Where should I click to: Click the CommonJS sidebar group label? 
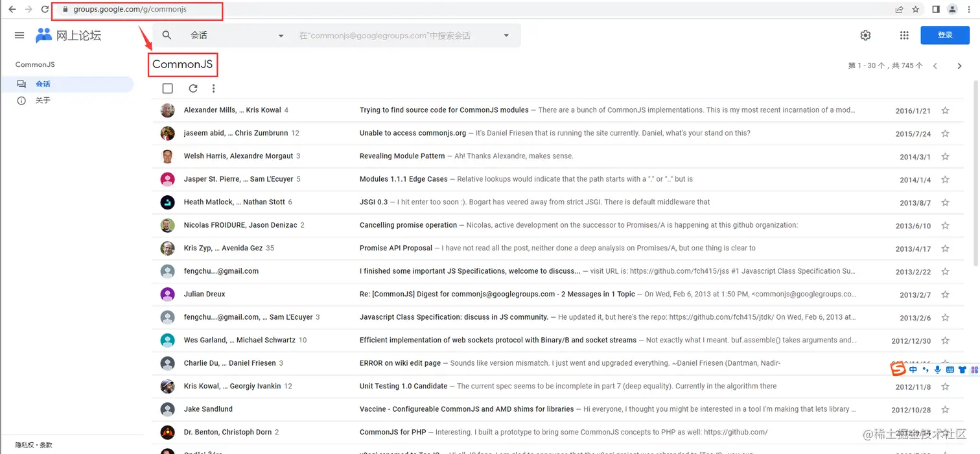pyautogui.click(x=35, y=65)
